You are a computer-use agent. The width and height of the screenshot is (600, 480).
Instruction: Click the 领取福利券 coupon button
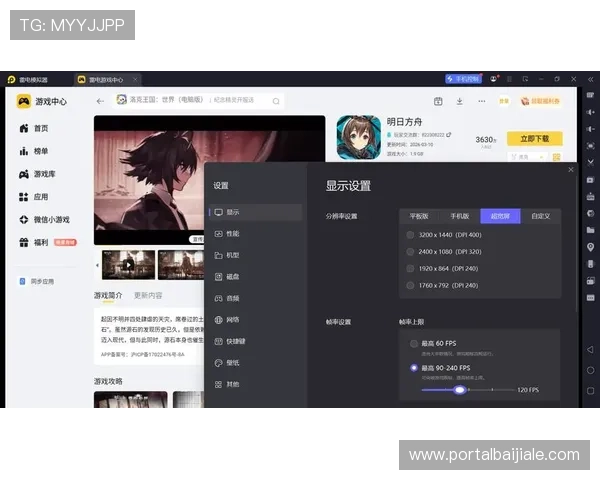[540, 101]
